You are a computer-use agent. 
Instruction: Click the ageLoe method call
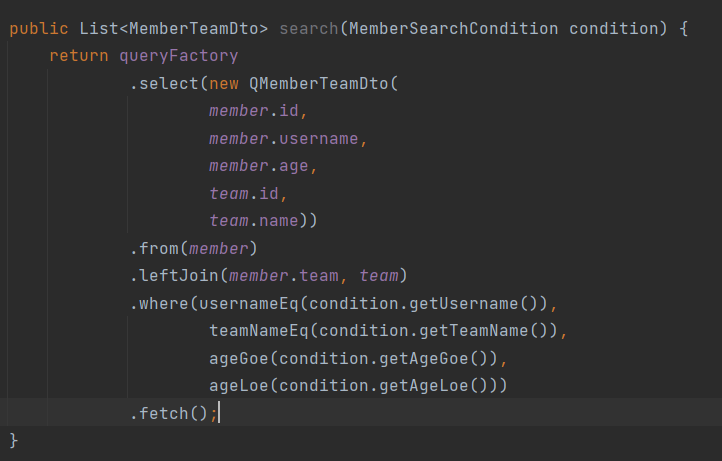[x=239, y=385]
